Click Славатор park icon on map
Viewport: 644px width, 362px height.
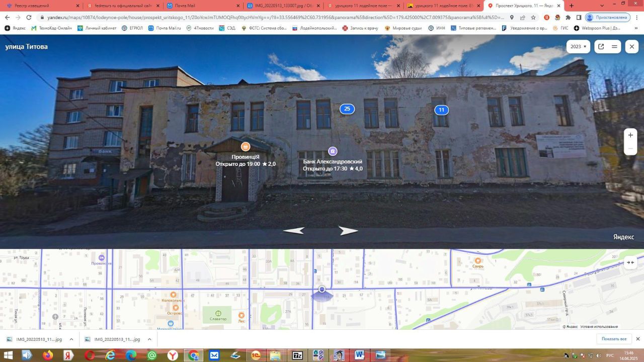(218, 313)
